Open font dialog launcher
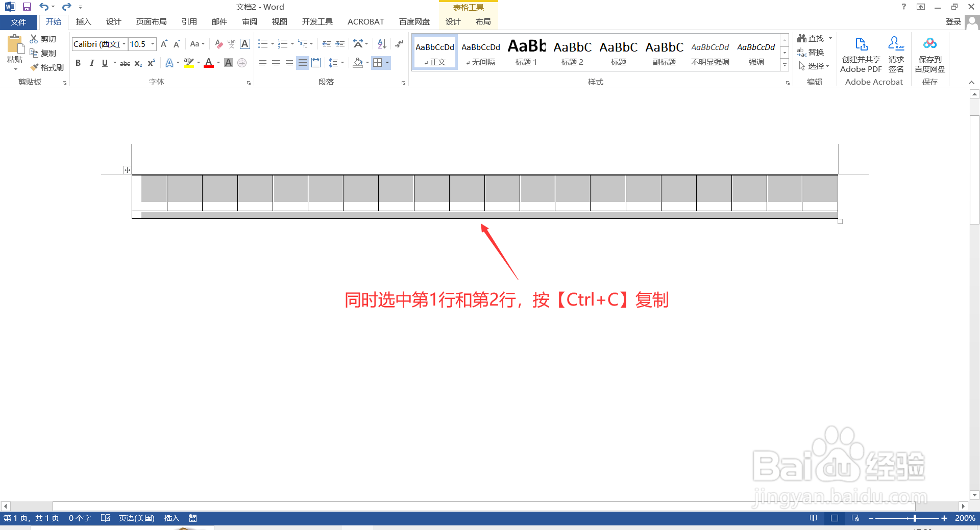This screenshot has width=980, height=530. click(x=249, y=83)
